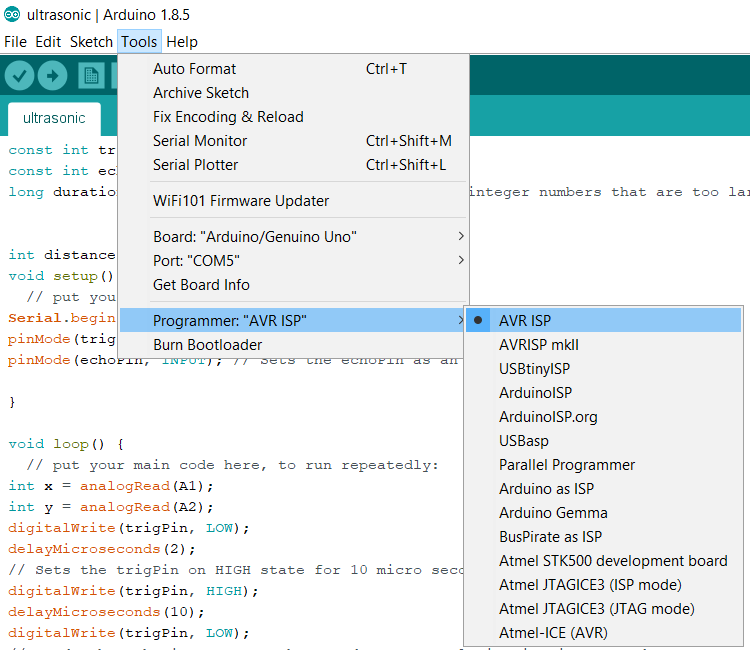This screenshot has height=650, width=750.
Task: Select USBtinyISP programmer
Action: coord(604,369)
